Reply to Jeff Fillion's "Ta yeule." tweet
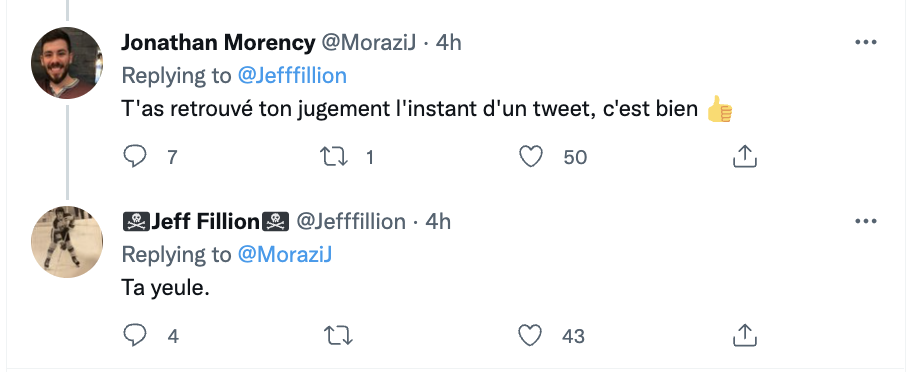Screen dimensions: 918x372 pos(135,336)
